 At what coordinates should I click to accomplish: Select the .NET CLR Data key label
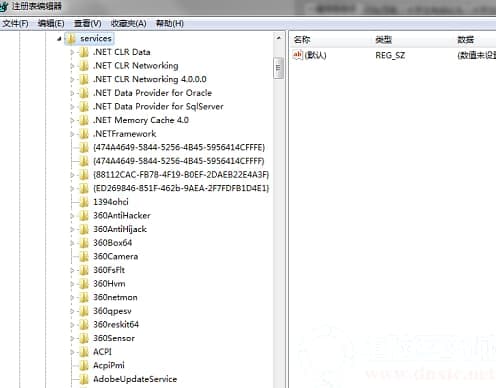click(x=122, y=52)
